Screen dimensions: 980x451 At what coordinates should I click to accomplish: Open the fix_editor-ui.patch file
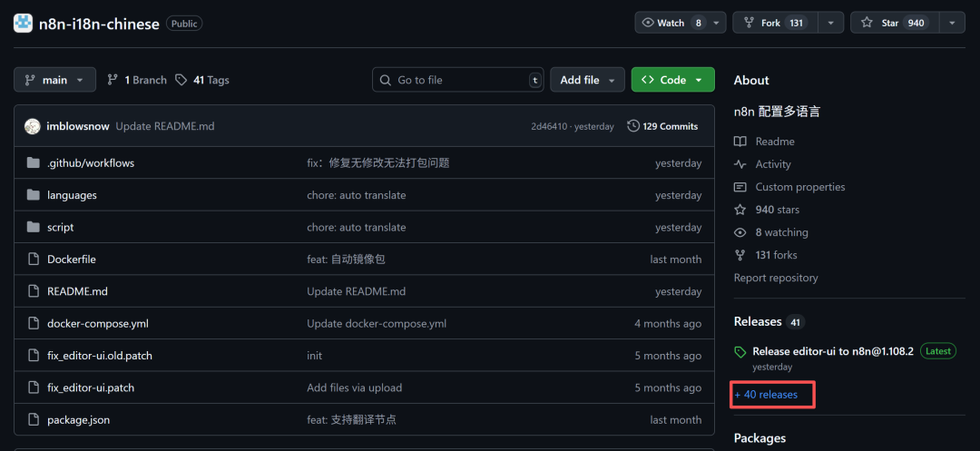(x=91, y=387)
